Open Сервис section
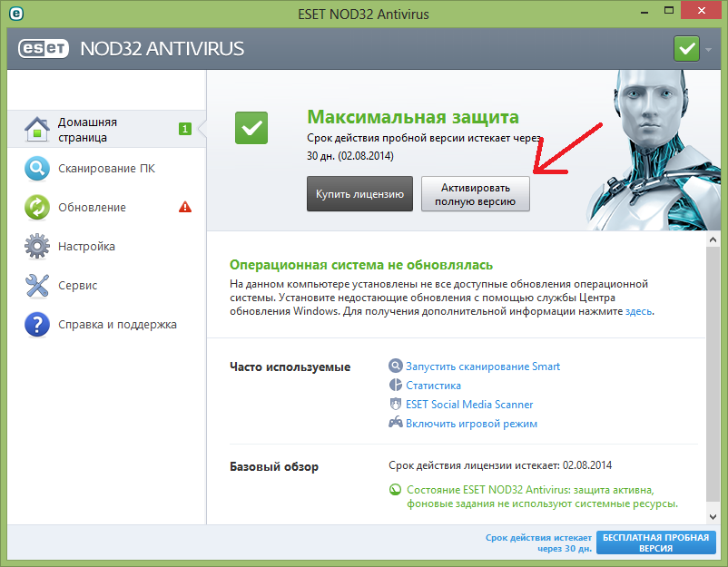This screenshot has height=567, width=728. point(106,286)
